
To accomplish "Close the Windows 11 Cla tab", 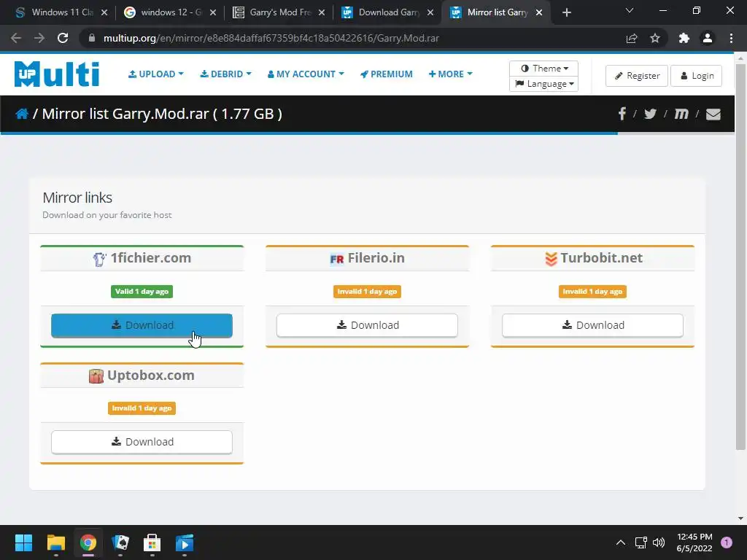I will coord(104,13).
